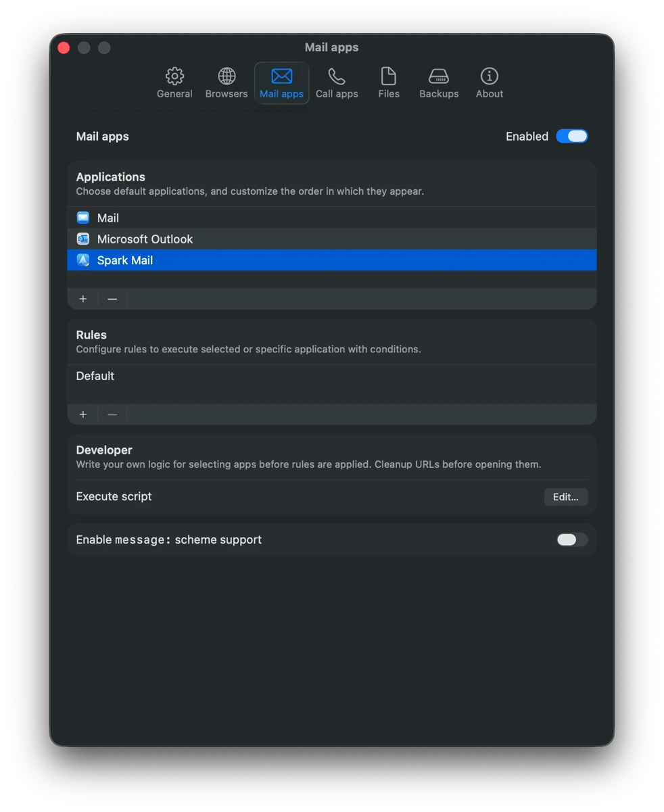Select the Mail apps tab

[x=282, y=83]
